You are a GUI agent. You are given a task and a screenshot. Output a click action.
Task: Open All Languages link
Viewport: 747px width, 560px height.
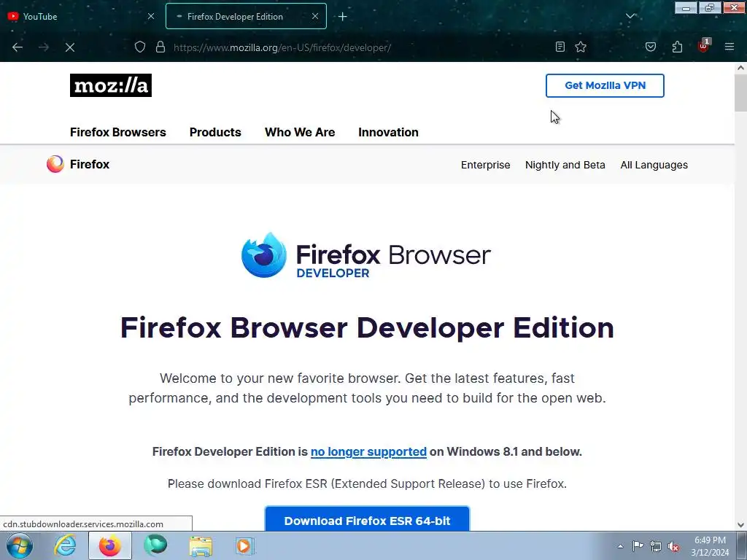[654, 165]
